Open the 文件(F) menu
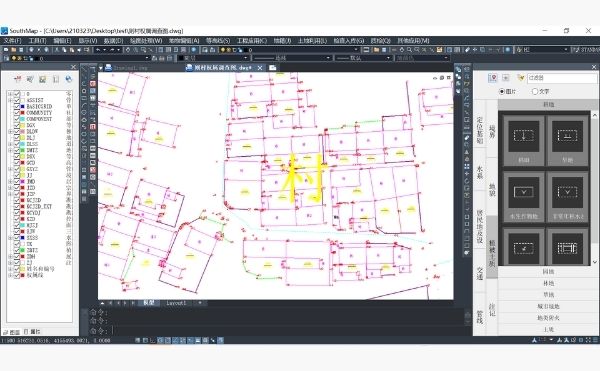The width and height of the screenshot is (600, 371). coord(12,41)
